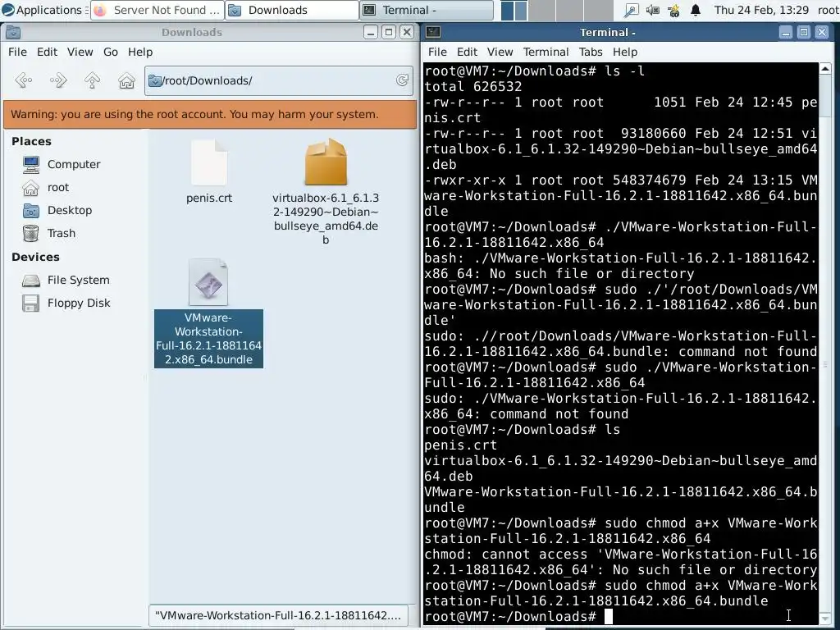The width and height of the screenshot is (840, 630).
Task: Click the power manager tray icon
Action: (x=674, y=10)
